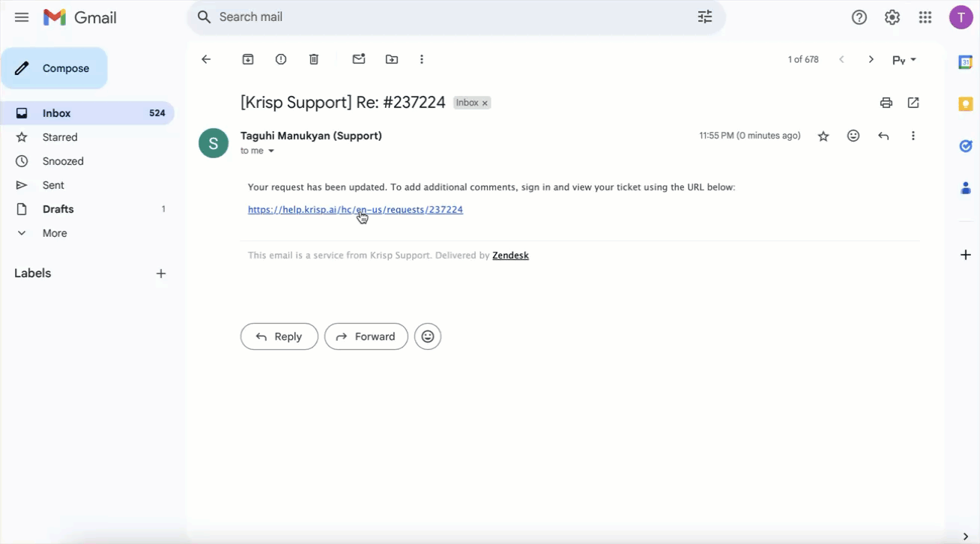
Task: Go to older message arrow
Action: (871, 59)
